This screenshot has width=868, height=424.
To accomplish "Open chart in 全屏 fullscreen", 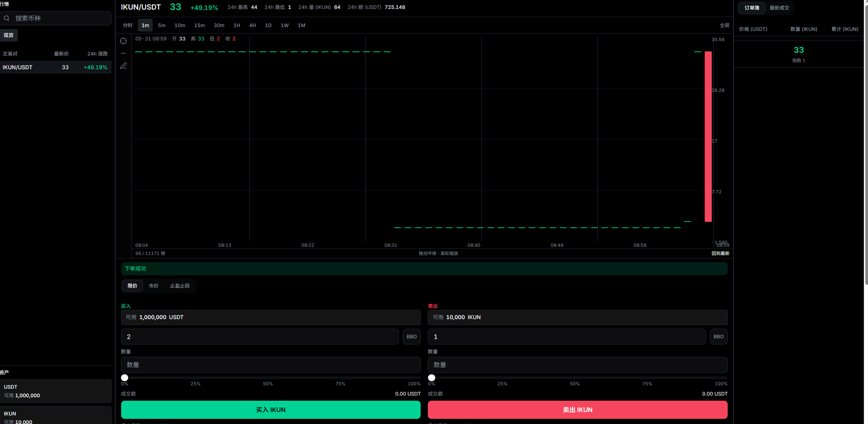I will (724, 25).
